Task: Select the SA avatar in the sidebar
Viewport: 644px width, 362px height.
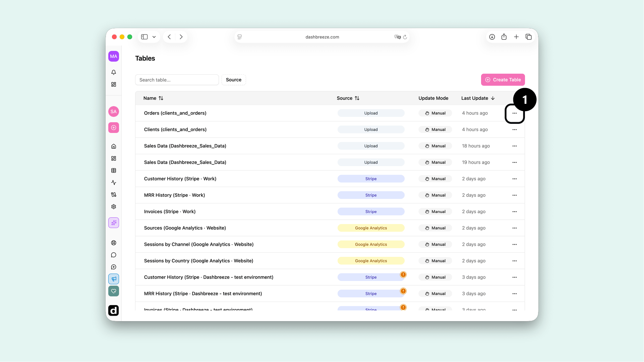Action: (114, 112)
